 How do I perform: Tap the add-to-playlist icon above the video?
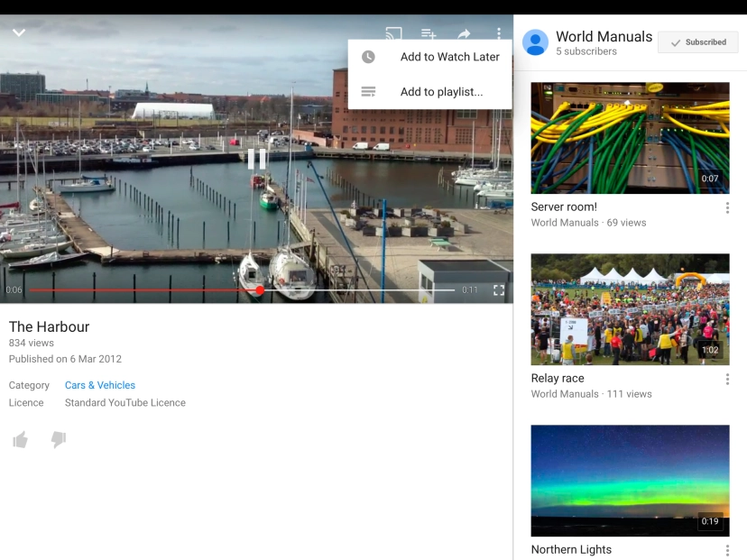click(429, 33)
